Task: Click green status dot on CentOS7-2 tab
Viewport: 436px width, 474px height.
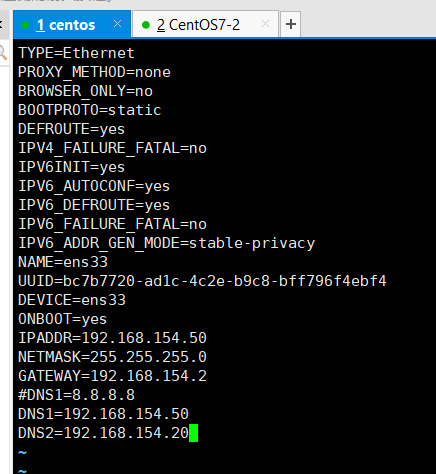Action: [146, 25]
